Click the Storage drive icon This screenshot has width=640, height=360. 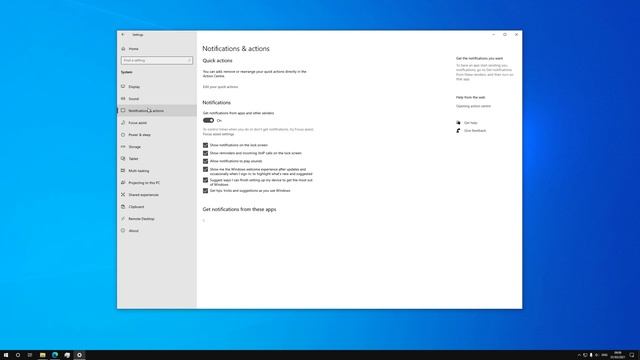pos(123,147)
